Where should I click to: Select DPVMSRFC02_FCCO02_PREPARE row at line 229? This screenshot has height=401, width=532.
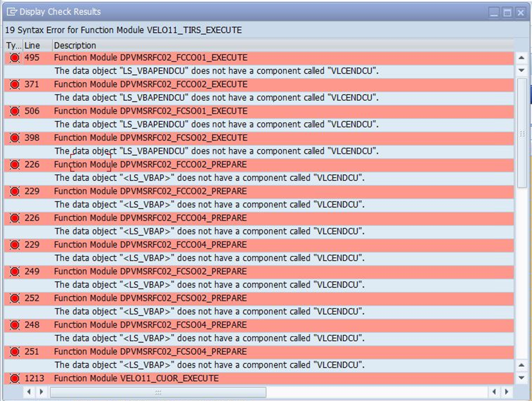point(259,191)
